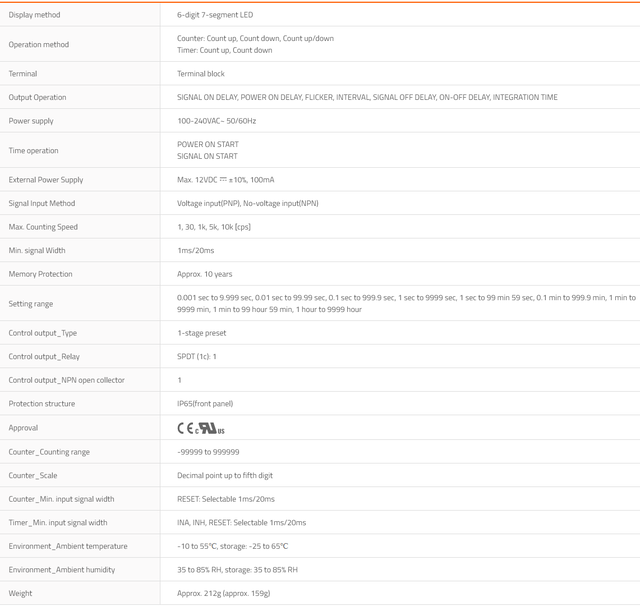The image size is (640, 606).
Task: Click the "Voltage input(PNP)" signal input value
Action: click(x=209, y=203)
